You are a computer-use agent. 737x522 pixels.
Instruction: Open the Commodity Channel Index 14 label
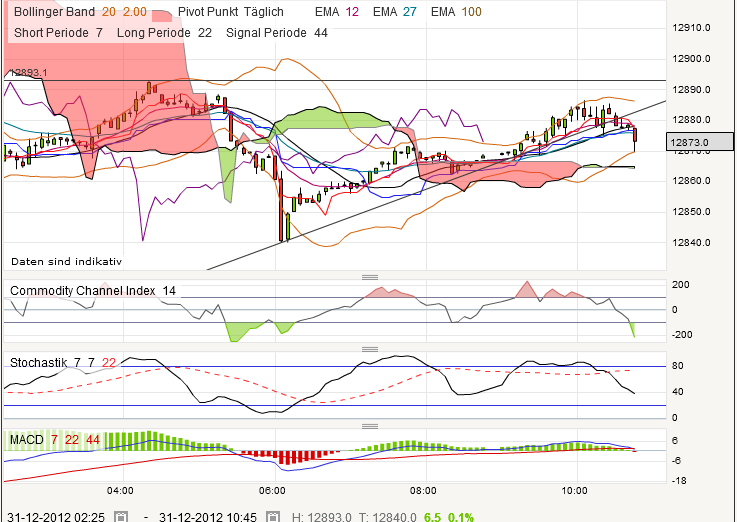[x=93, y=290]
